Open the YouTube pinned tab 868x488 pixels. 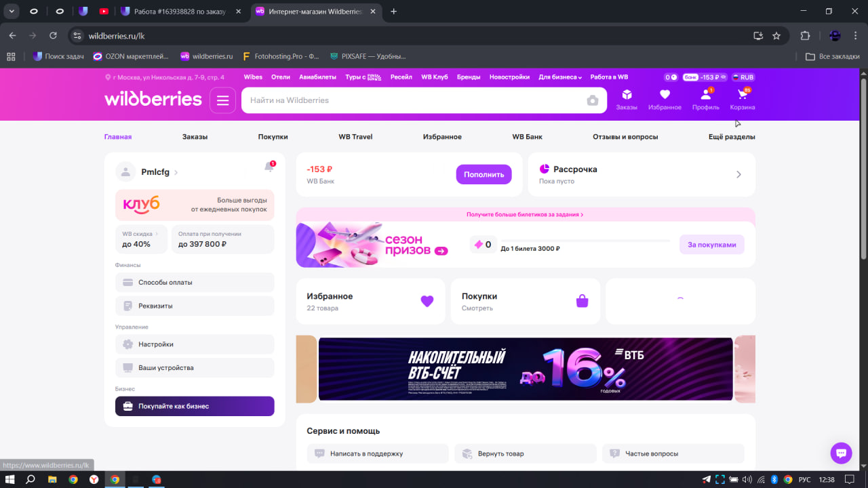pyautogui.click(x=104, y=11)
